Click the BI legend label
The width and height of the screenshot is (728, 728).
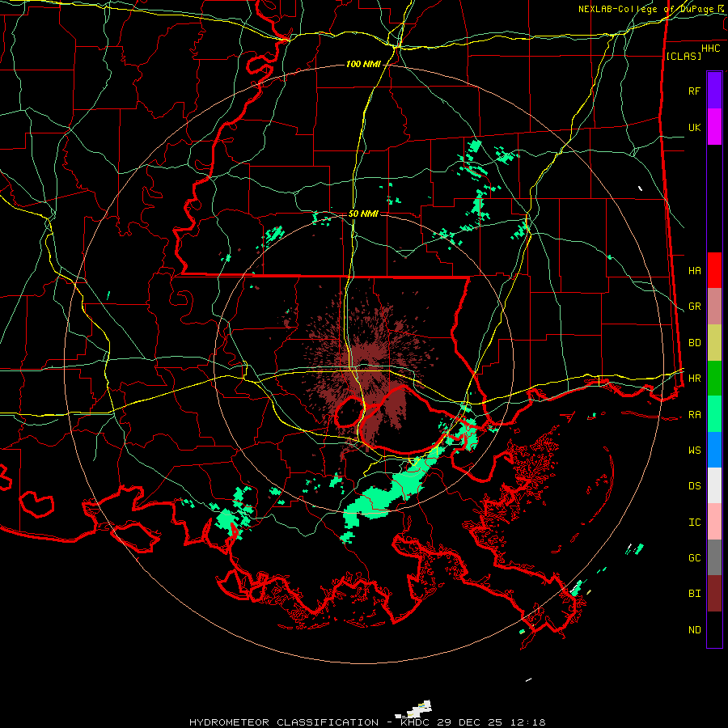(695, 594)
